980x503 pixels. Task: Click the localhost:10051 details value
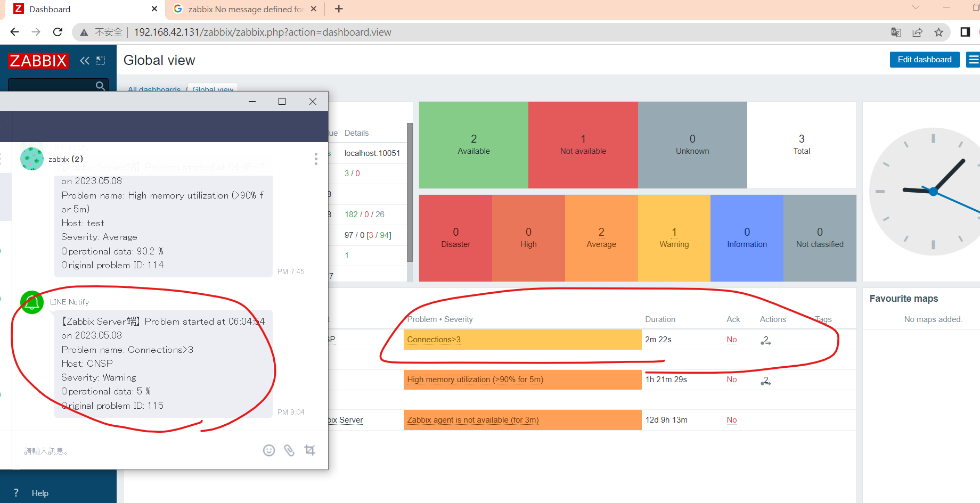point(372,153)
